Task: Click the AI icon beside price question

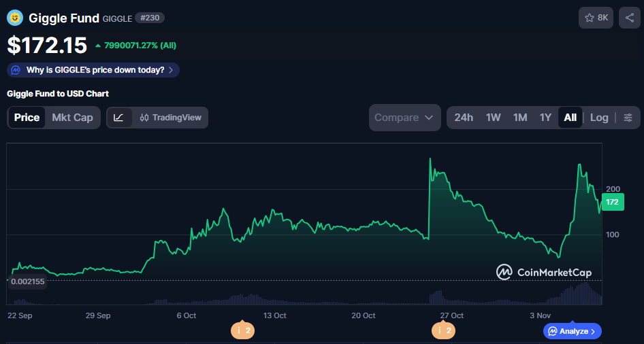Action: (x=16, y=70)
